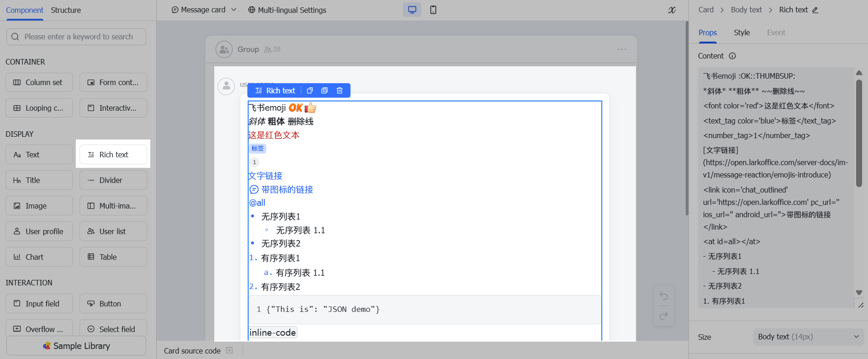Redo the last action

pyautogui.click(x=664, y=316)
